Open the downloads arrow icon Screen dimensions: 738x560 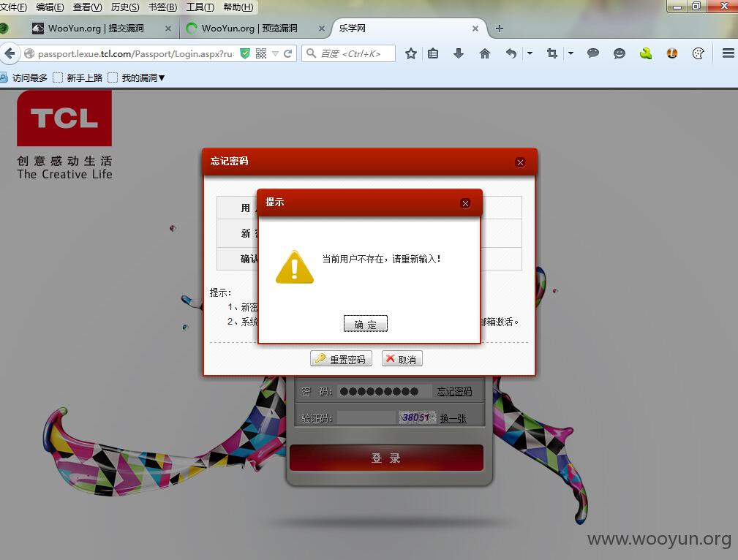[x=459, y=53]
